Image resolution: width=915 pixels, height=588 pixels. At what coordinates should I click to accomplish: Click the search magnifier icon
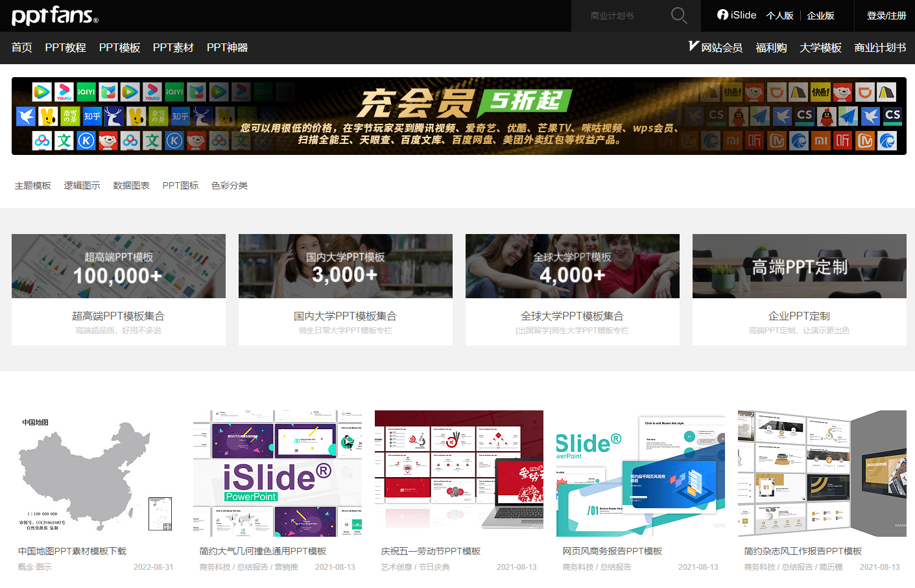tap(678, 16)
